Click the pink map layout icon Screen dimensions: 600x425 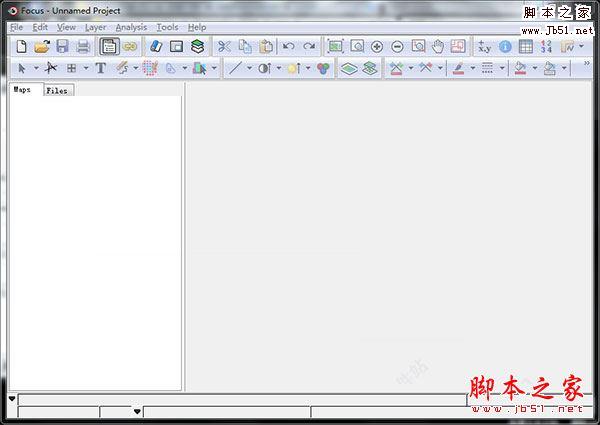458,46
